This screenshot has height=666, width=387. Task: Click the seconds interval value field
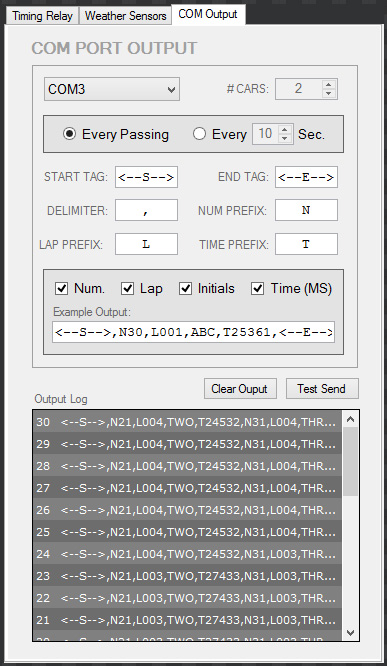[x=266, y=134]
